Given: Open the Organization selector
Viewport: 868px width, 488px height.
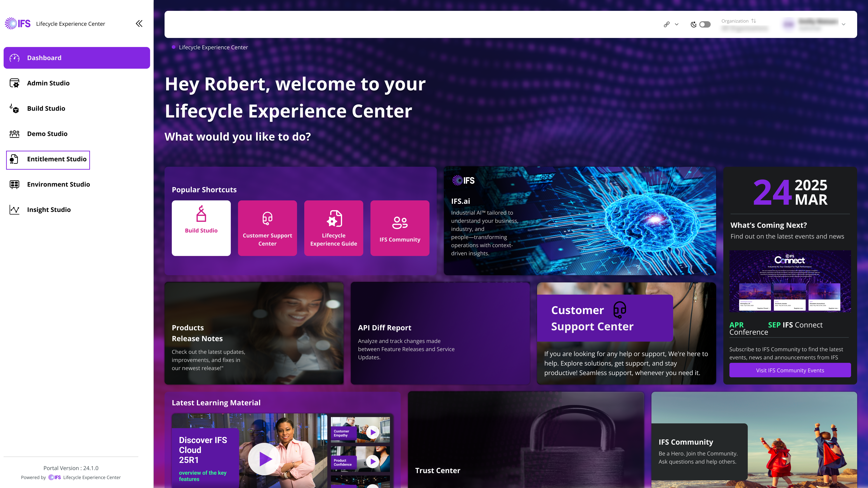Looking at the screenshot, I should [745, 25].
